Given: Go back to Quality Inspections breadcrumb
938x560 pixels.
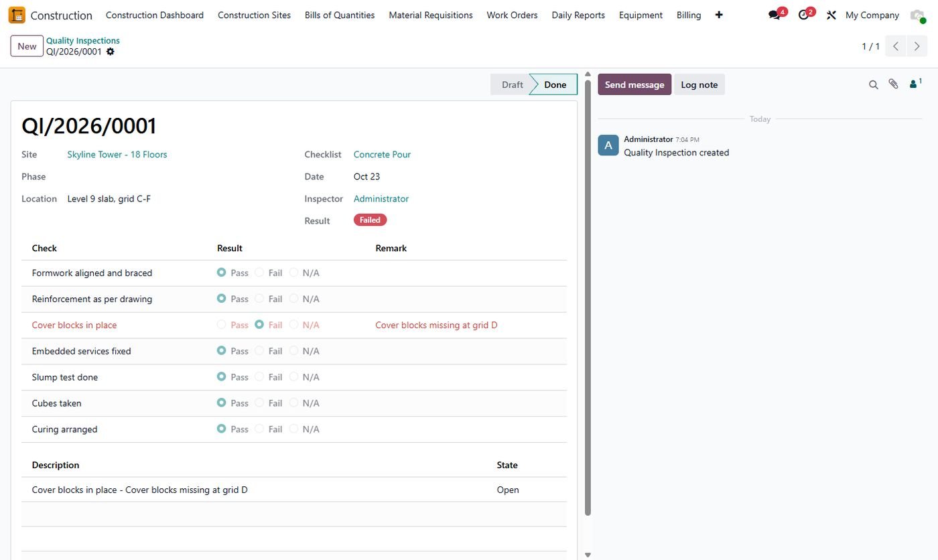Looking at the screenshot, I should coord(83,41).
